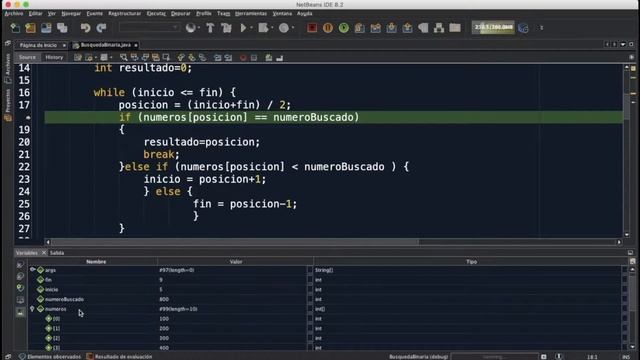The height and width of the screenshot is (360, 640).
Task: Click the find selection icon in editor toolbar
Action: (x=123, y=58)
